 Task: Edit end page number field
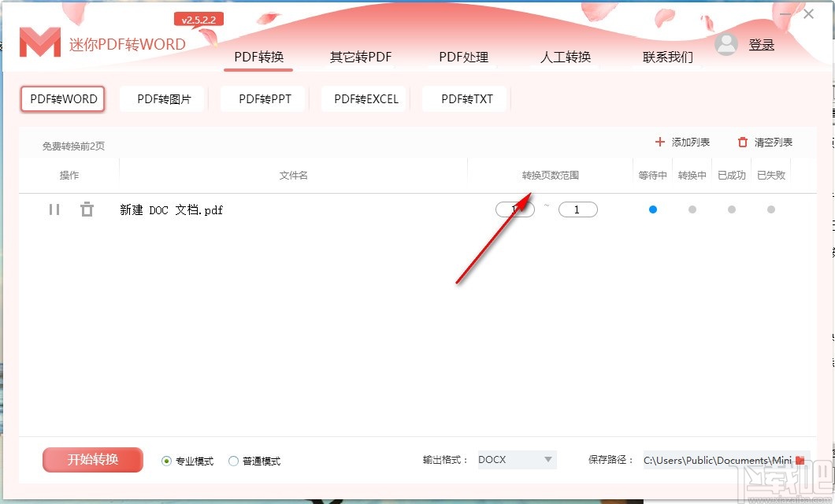(x=577, y=209)
